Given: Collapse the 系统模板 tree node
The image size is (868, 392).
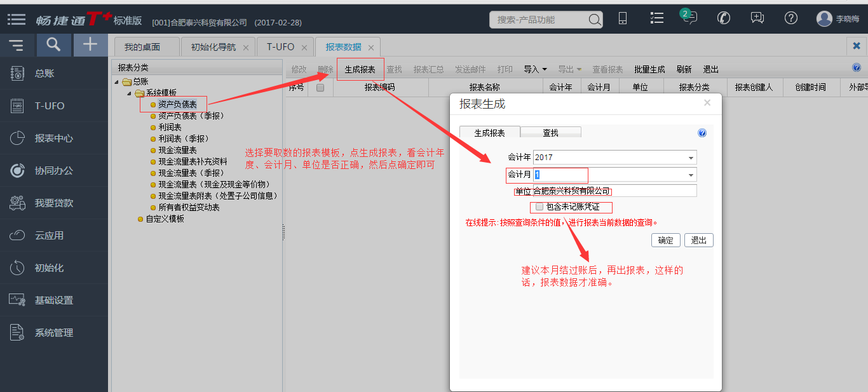Looking at the screenshot, I should (x=130, y=93).
